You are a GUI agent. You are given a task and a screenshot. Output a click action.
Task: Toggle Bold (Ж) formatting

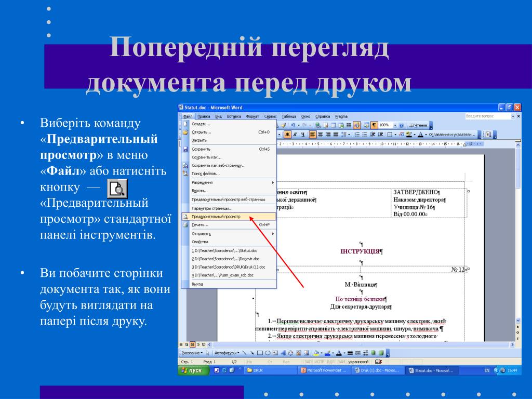point(287,135)
